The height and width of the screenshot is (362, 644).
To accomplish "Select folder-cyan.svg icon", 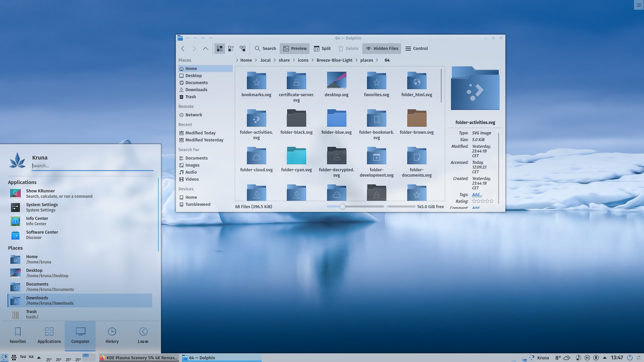I will click(x=296, y=156).
